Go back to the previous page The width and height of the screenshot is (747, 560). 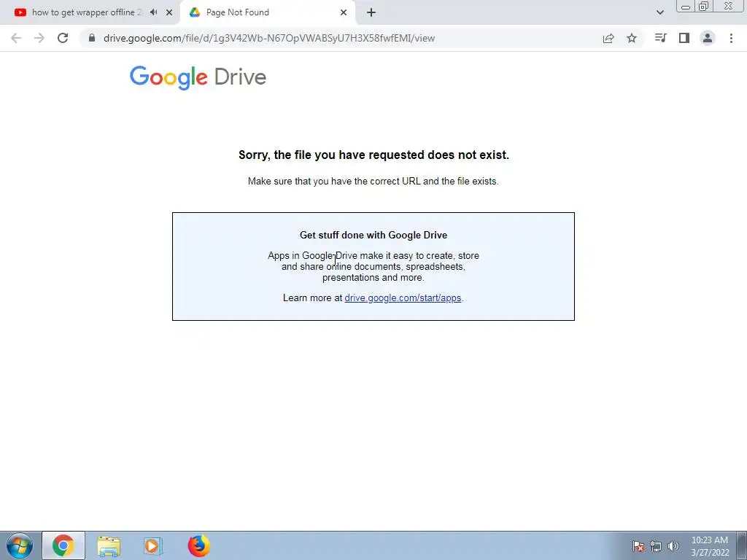point(16,38)
